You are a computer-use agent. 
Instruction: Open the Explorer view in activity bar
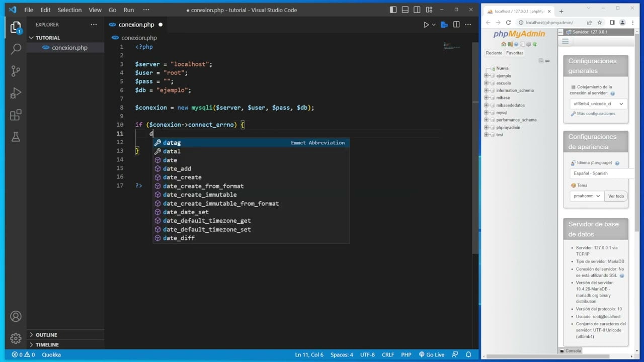click(16, 27)
